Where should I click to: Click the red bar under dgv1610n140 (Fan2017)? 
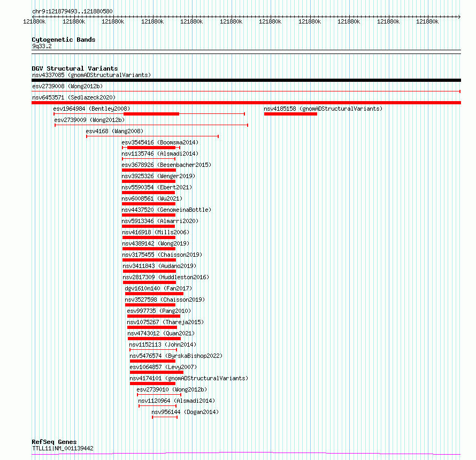tap(154, 294)
